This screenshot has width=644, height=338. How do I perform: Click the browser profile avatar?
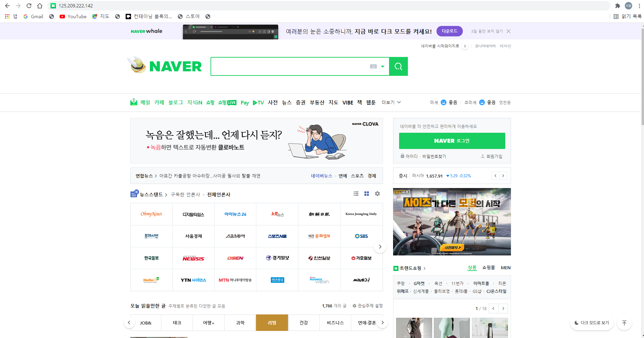coord(629,6)
